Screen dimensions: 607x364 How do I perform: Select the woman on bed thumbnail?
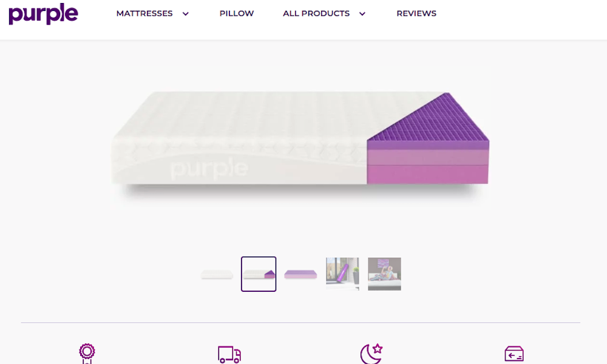384,274
